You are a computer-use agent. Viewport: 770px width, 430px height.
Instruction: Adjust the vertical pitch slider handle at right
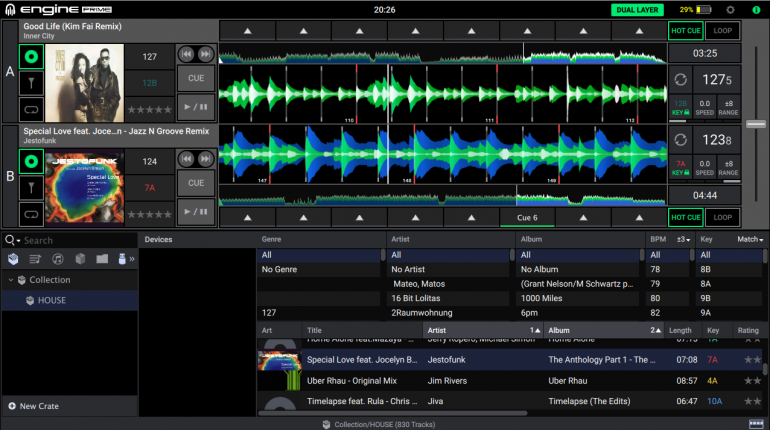pyautogui.click(x=756, y=124)
